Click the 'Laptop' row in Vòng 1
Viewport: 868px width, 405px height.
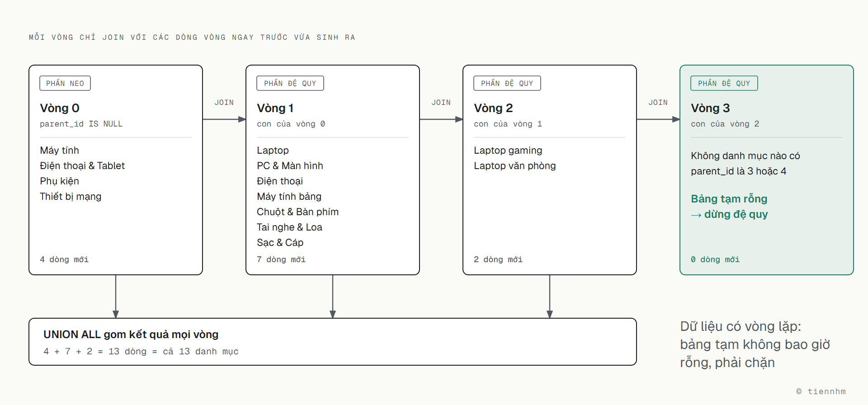coord(273,151)
